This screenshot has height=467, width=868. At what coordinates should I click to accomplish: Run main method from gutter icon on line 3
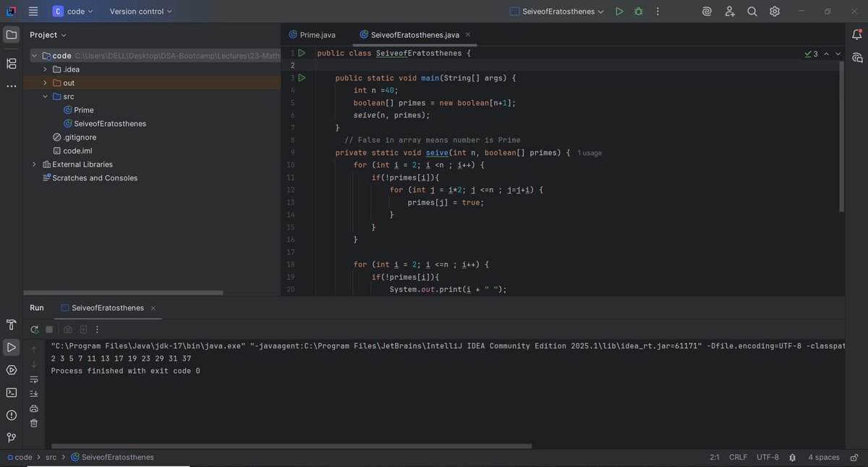[302, 77]
